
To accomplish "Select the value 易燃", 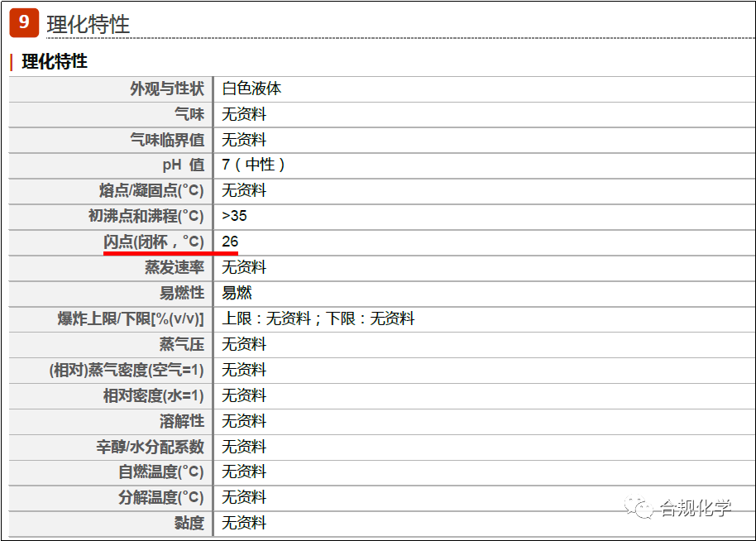I will tap(237, 293).
